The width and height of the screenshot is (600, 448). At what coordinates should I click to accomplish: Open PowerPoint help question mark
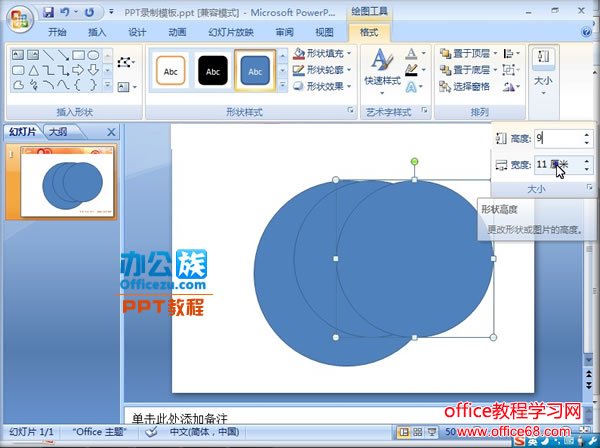[586, 32]
